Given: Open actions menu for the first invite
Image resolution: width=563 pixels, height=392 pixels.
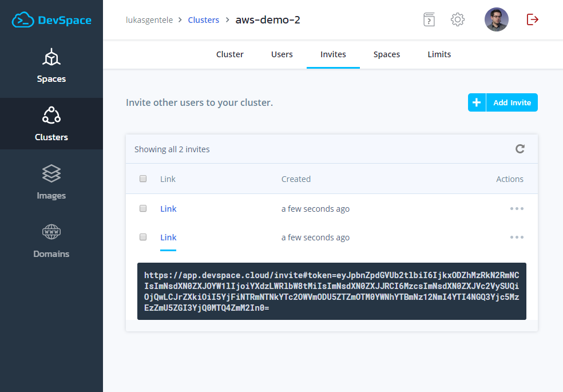Looking at the screenshot, I should 517,208.
